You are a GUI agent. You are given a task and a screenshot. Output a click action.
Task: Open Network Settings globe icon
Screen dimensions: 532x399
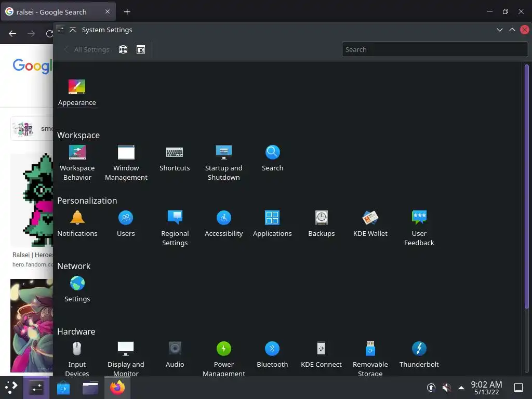(x=77, y=283)
